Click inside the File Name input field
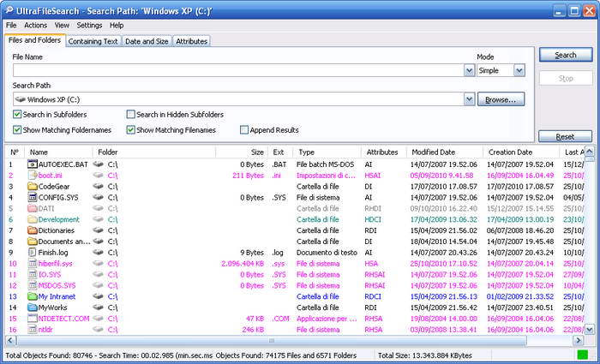Screen dimensions: 600x364 239,70
